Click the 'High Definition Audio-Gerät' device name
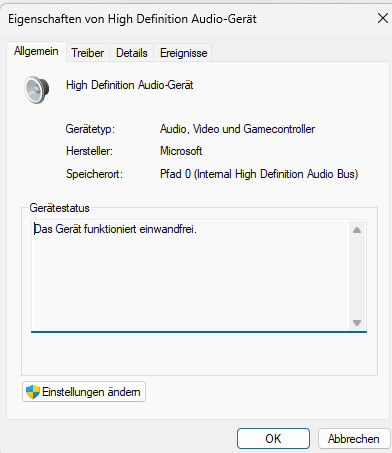The height and width of the screenshot is (453, 392). coord(129,85)
